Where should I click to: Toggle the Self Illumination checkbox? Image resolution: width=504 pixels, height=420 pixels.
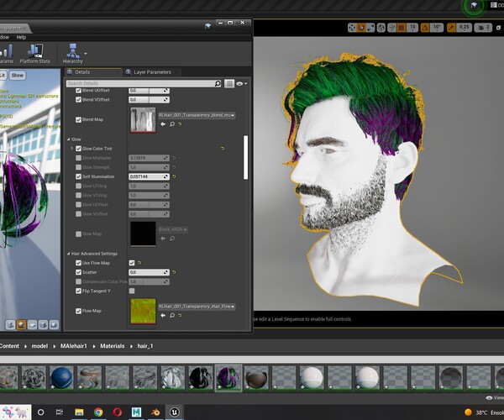click(x=78, y=176)
